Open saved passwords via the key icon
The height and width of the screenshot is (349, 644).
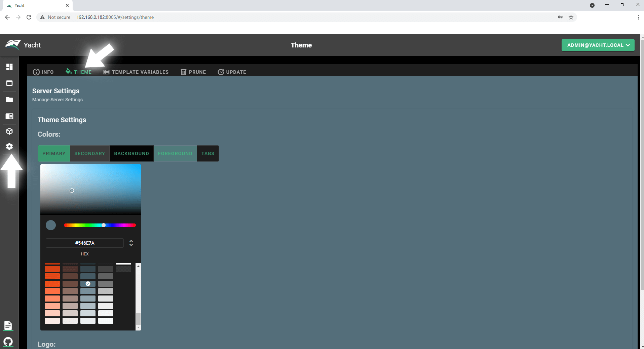pos(560,17)
